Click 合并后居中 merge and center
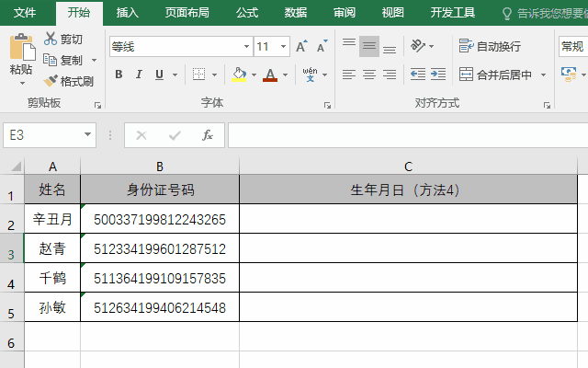Image resolution: width=588 pixels, height=368 pixels. click(495, 75)
